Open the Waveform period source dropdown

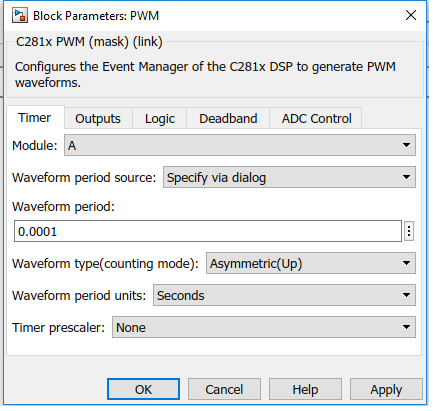(x=289, y=177)
